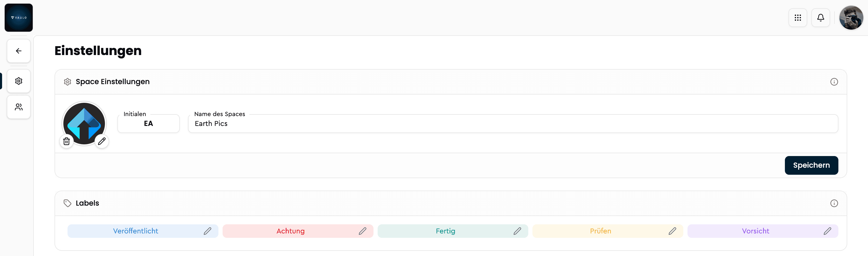The width and height of the screenshot is (868, 256).
Task: Show info for Labels section
Action: pyautogui.click(x=834, y=203)
